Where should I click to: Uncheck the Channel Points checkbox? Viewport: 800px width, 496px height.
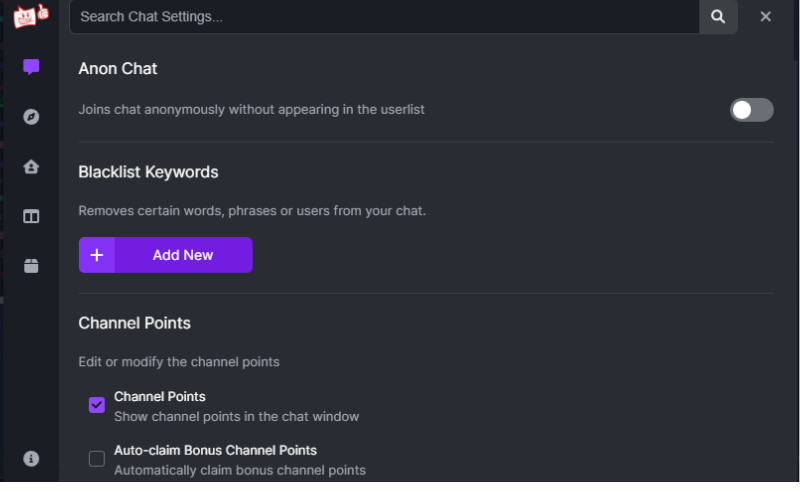(x=96, y=405)
